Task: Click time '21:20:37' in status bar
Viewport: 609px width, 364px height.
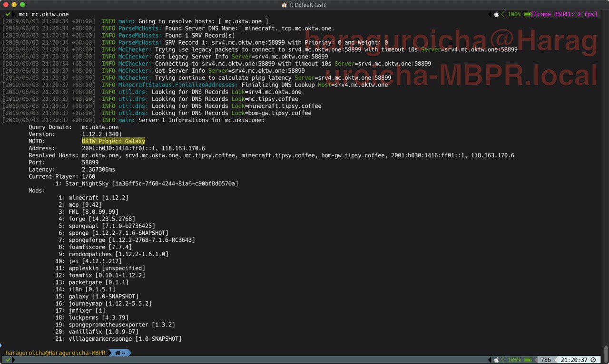Action: [574, 360]
